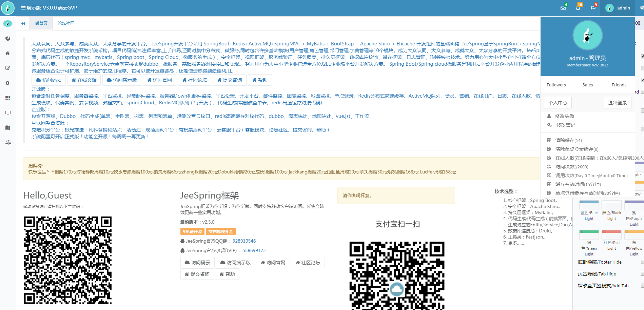Viewport: 644px width, 310px height.
Task: Toggle the 底部隐藏/Footer Hide checkbox
Action: pos(642,262)
